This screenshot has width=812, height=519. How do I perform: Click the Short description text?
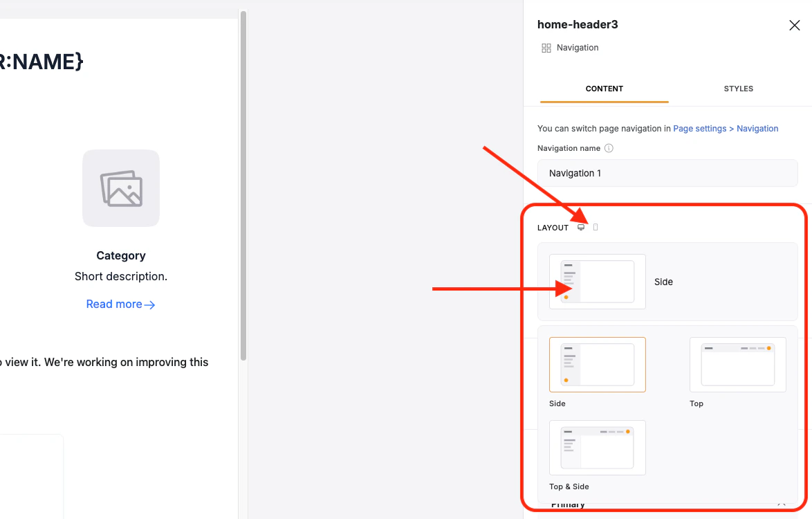(x=120, y=276)
